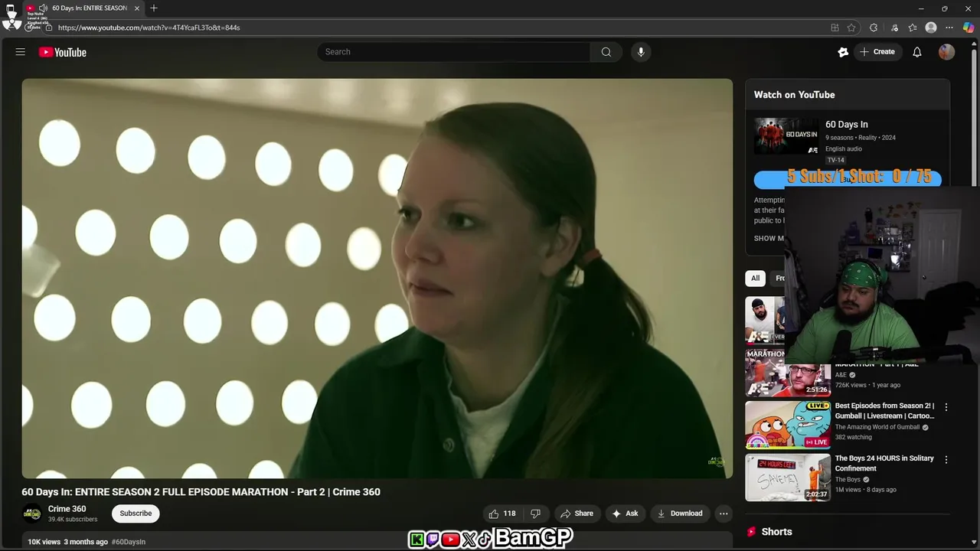Open the Create menu
This screenshot has height=551, width=980.
click(x=877, y=52)
